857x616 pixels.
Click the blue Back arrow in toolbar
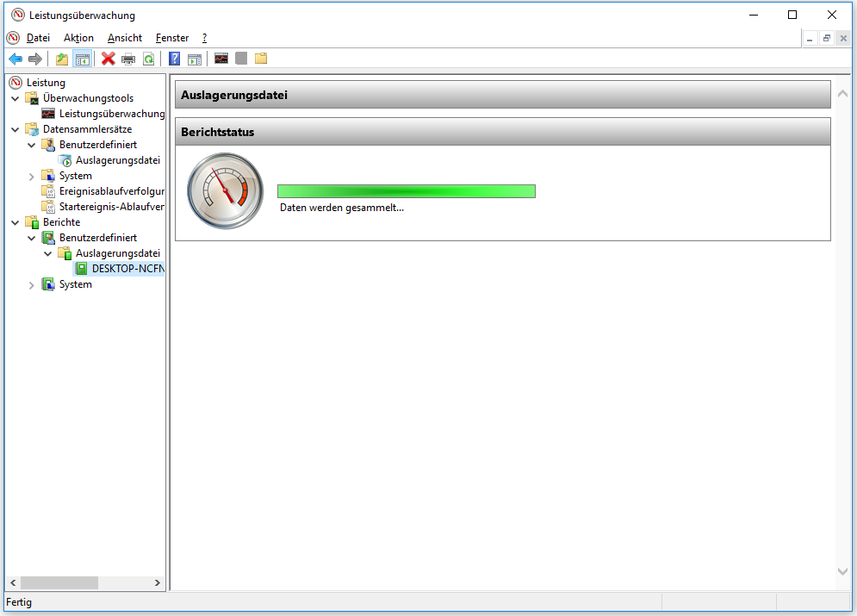(16, 59)
